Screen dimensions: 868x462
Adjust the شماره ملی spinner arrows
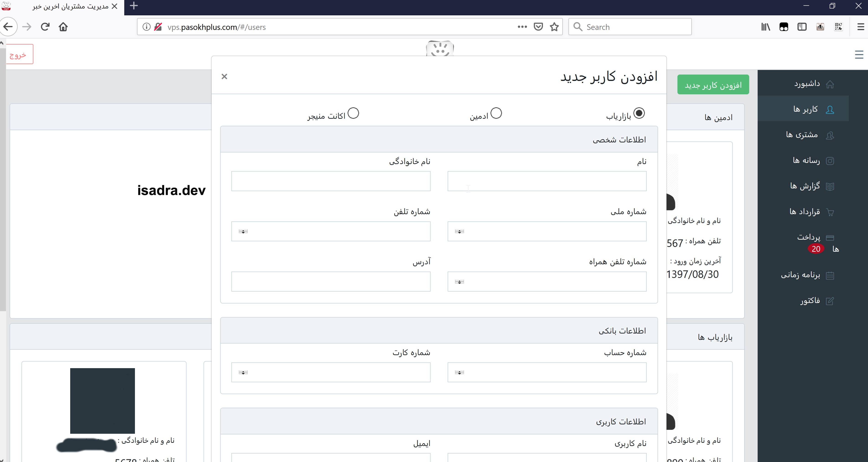(x=459, y=231)
